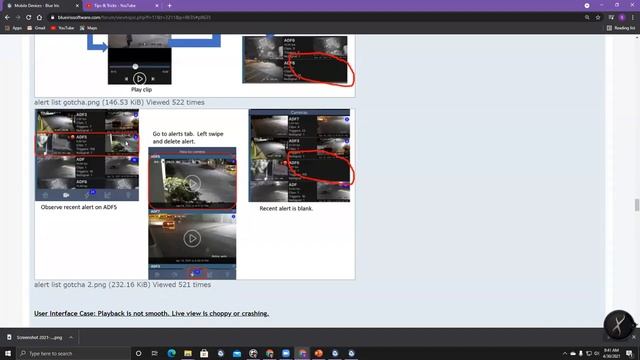
Task: Close the Mobile Devices Blue Iris tab
Action: coord(77,6)
